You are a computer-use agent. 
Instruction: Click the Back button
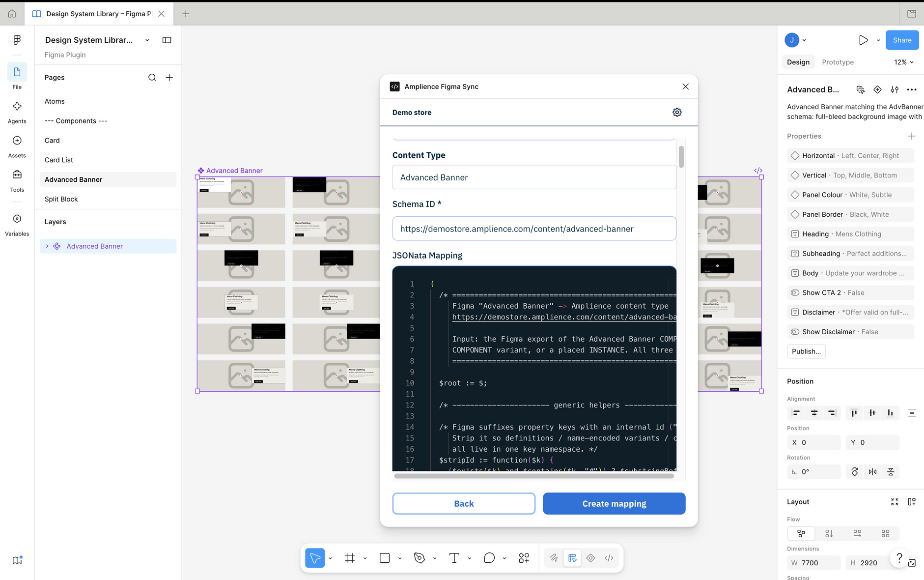pyautogui.click(x=464, y=503)
